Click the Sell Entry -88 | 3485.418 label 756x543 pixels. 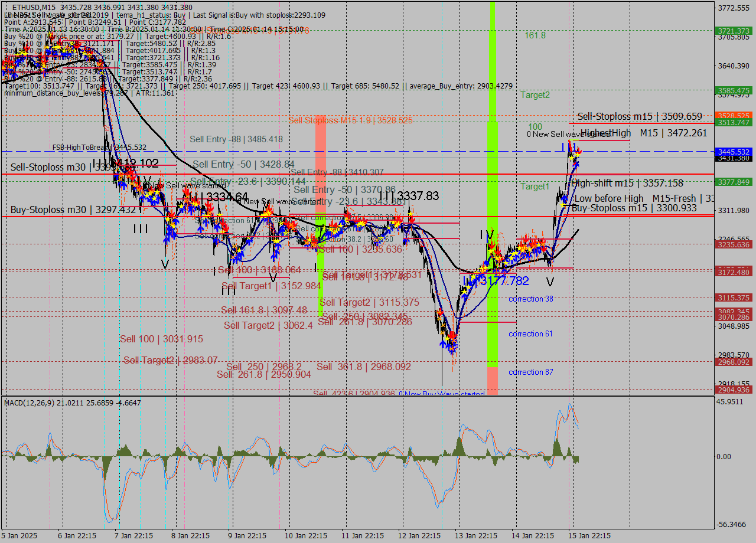236,139
